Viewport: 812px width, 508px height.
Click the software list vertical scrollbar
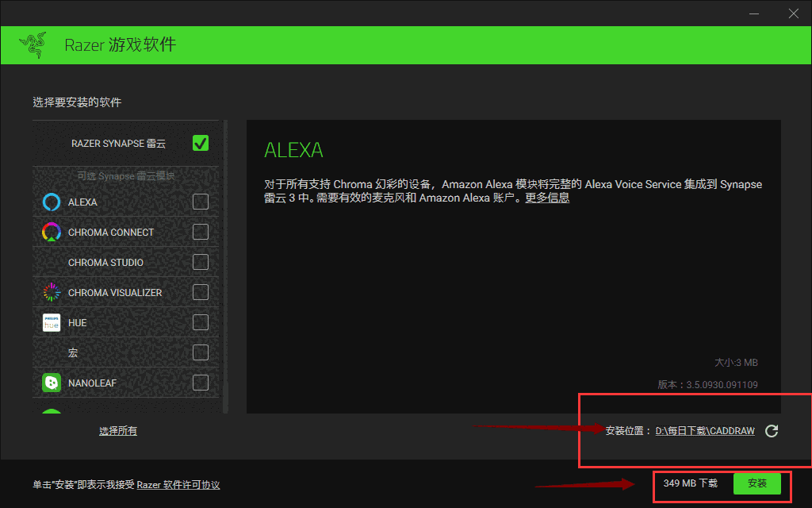point(225,267)
